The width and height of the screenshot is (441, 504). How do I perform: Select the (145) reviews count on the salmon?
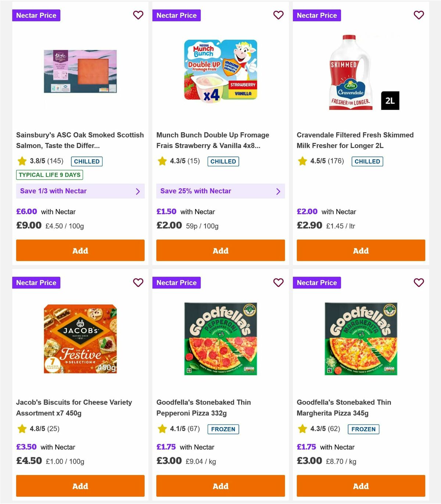tap(54, 161)
